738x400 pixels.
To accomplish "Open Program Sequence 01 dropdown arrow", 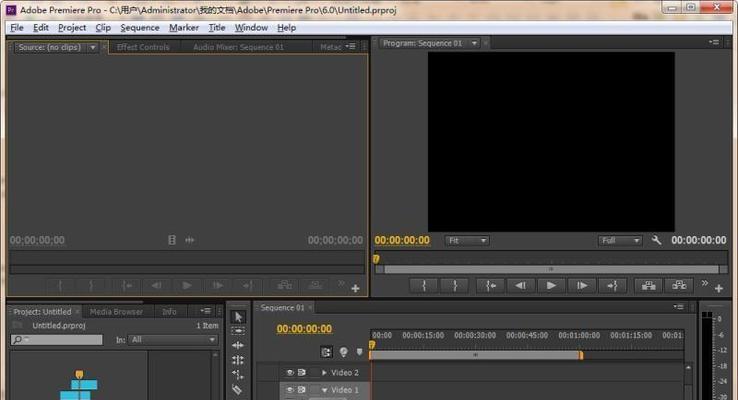I will tap(474, 43).
